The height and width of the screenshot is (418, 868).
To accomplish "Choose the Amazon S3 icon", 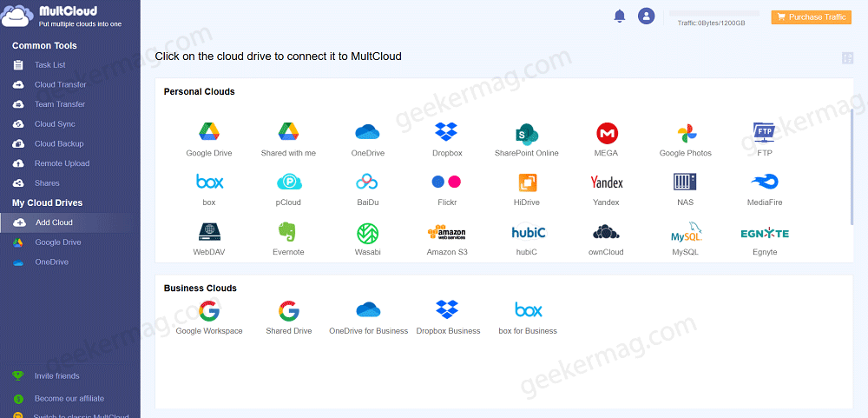I will coord(447,232).
